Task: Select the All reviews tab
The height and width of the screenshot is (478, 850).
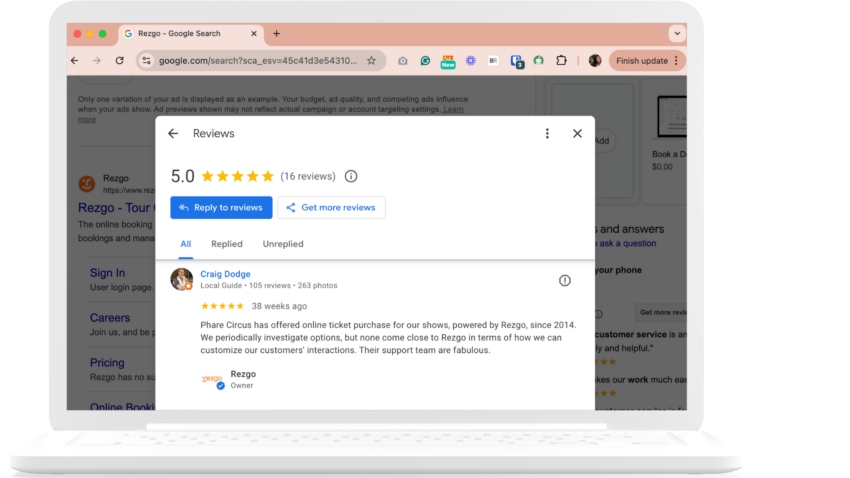Action: 185,244
